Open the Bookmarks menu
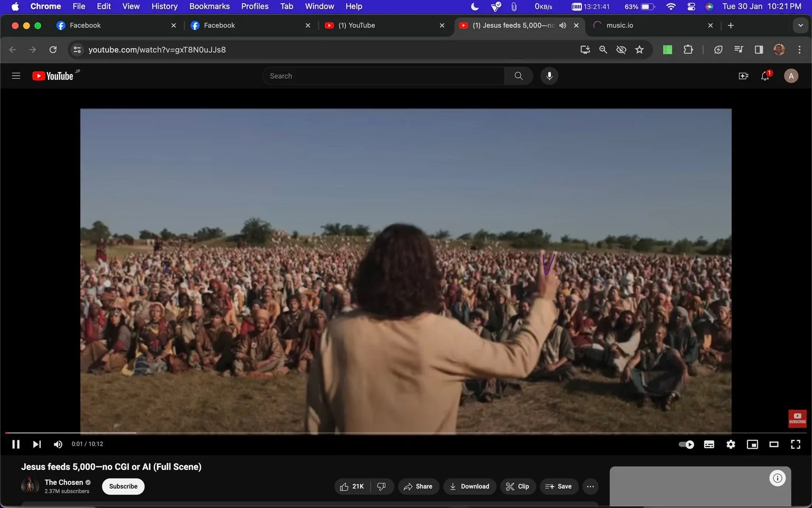Viewport: 812px width, 508px height. click(209, 6)
